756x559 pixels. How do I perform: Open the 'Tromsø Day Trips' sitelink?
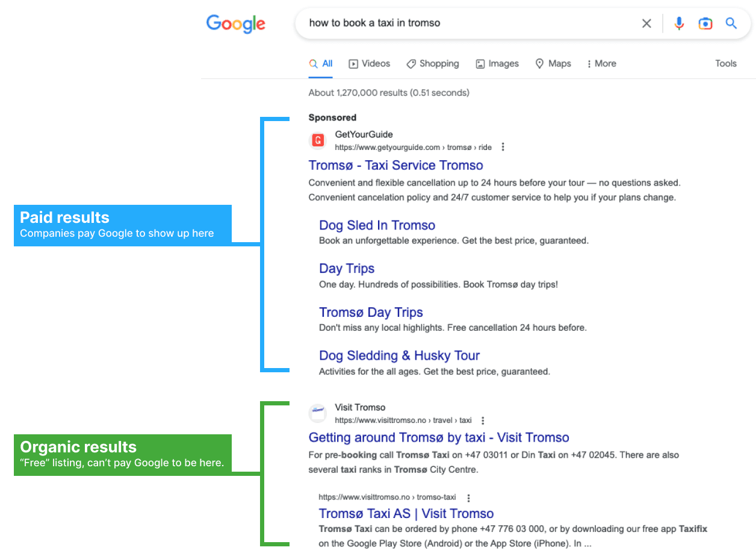(371, 312)
